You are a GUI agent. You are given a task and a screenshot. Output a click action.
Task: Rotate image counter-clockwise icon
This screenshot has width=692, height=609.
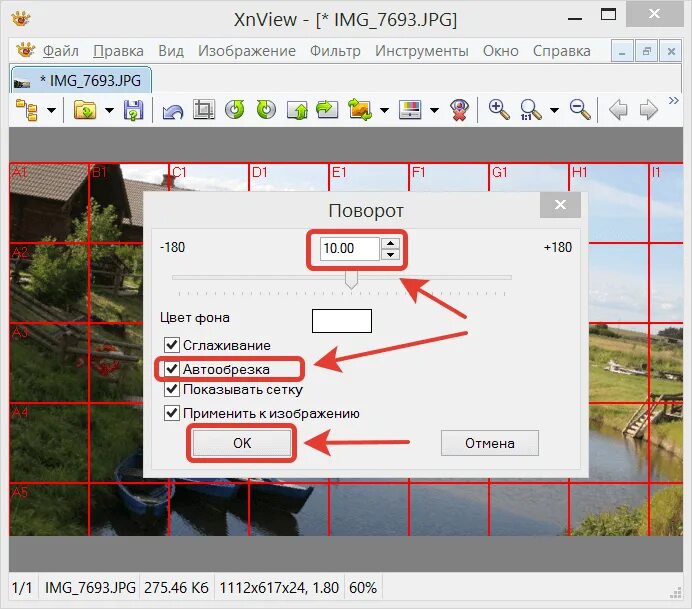[x=234, y=109]
